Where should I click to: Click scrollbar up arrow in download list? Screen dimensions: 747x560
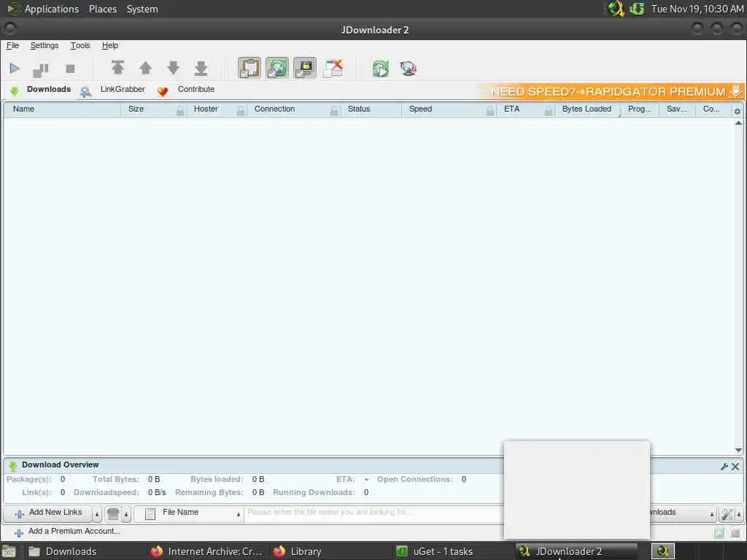[738, 122]
